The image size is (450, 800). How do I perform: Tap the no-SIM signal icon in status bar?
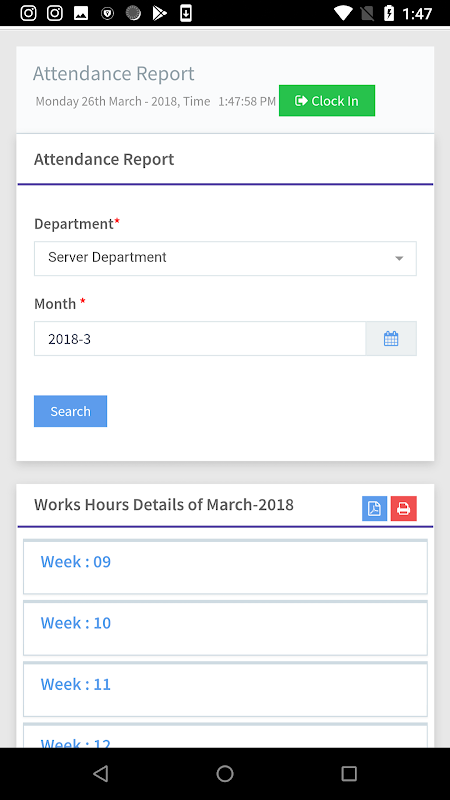(x=367, y=13)
